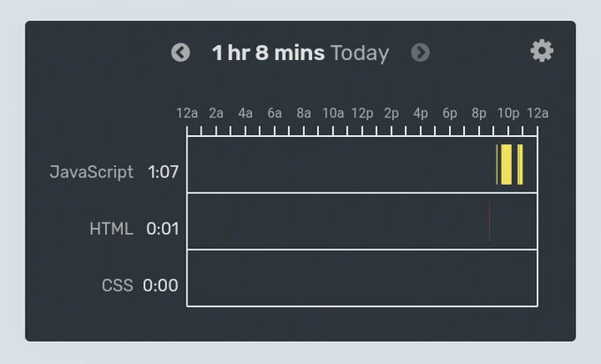Screen dimensions: 601x364
Task: Click the widest yellow JavaScript activity bar
Action: tap(506, 164)
